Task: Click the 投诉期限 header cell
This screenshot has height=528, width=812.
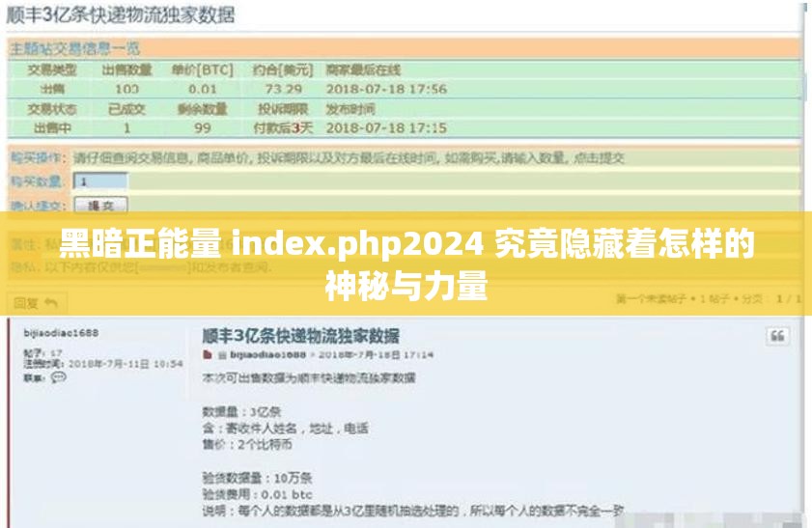Action: [283, 109]
